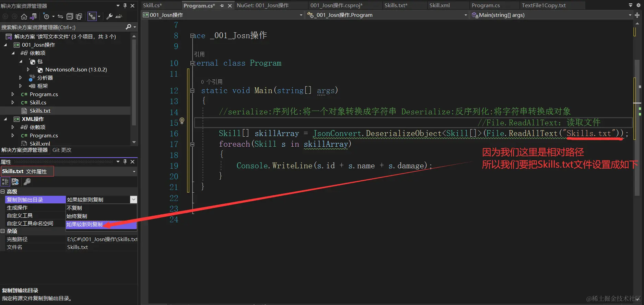Click the Solution Explorer forward arrow
Image resolution: width=644 pixels, height=305 pixels.
(x=14, y=16)
